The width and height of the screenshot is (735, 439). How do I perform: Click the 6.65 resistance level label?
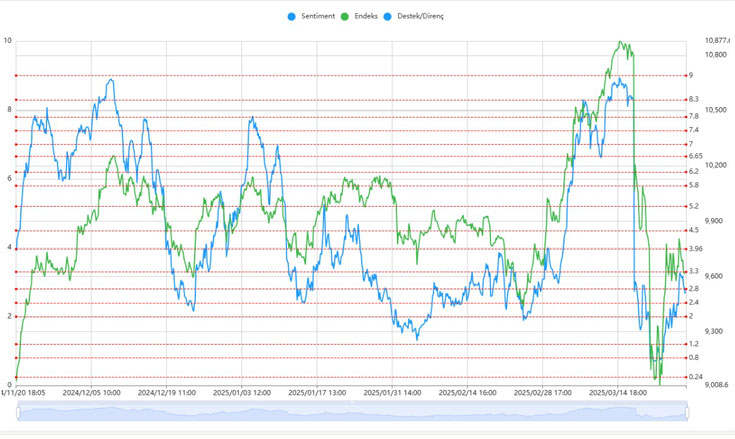696,157
